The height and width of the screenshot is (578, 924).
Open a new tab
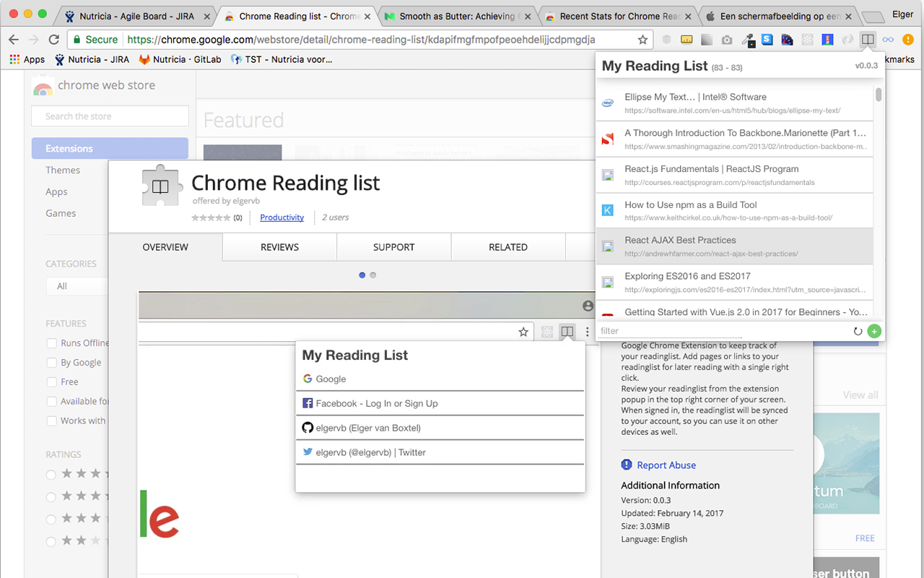point(873,17)
